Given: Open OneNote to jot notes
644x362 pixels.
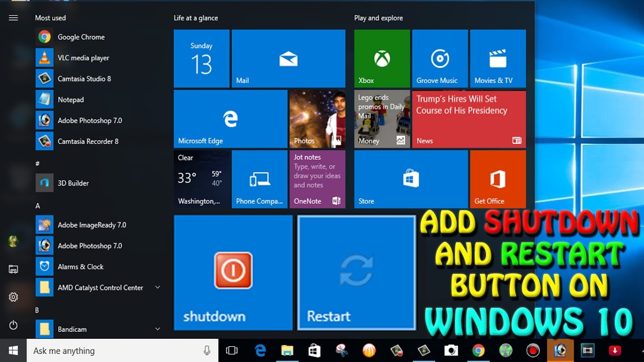Looking at the screenshot, I should [317, 179].
